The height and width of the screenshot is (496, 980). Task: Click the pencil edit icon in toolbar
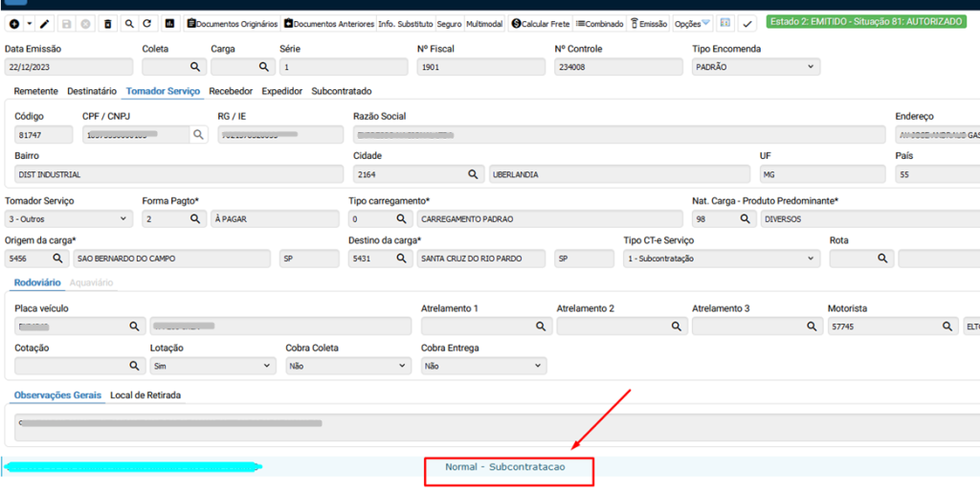pos(44,23)
